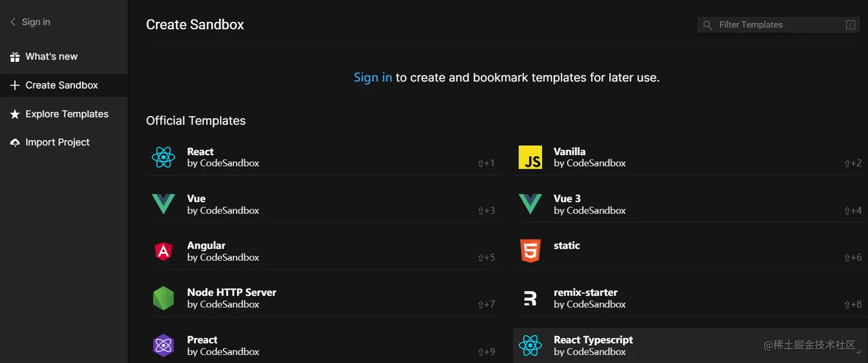Click the React atom logo icon
The width and height of the screenshot is (868, 363).
164,157
